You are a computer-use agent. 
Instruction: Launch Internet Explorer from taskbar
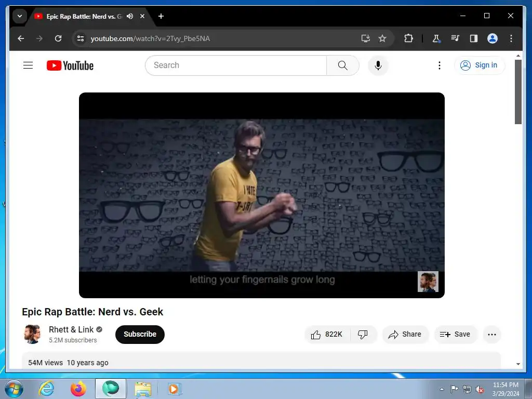pyautogui.click(x=46, y=389)
